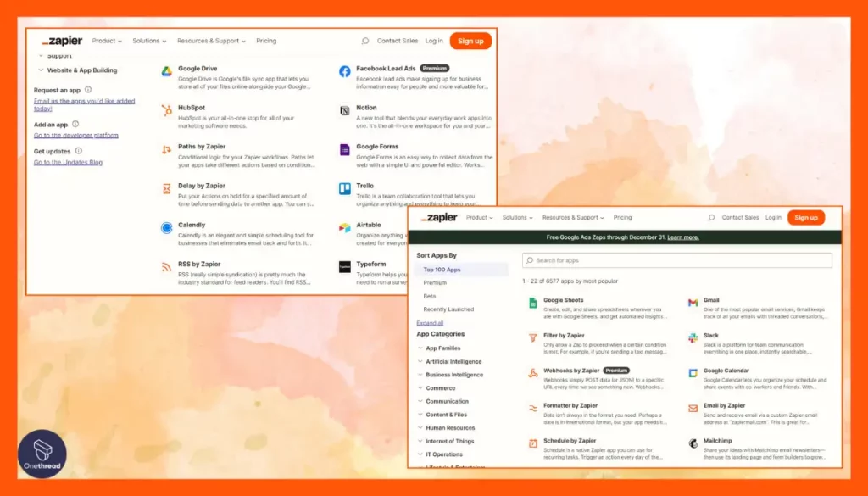Open Solutions dropdown in front window

point(518,218)
